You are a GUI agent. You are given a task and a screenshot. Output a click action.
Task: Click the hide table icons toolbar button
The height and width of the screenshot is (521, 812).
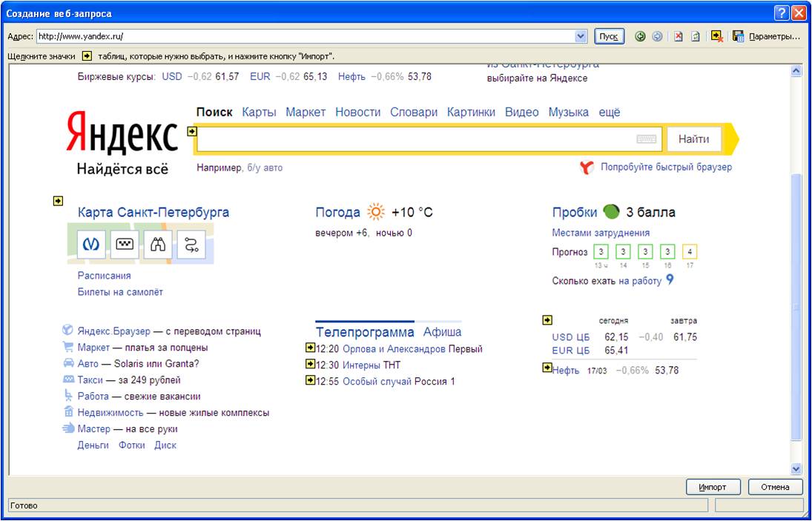click(x=717, y=37)
